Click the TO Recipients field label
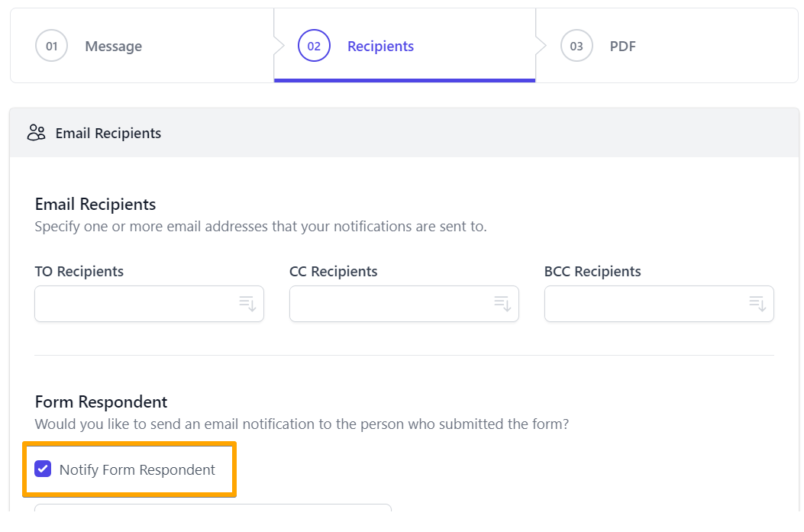 pyautogui.click(x=79, y=272)
